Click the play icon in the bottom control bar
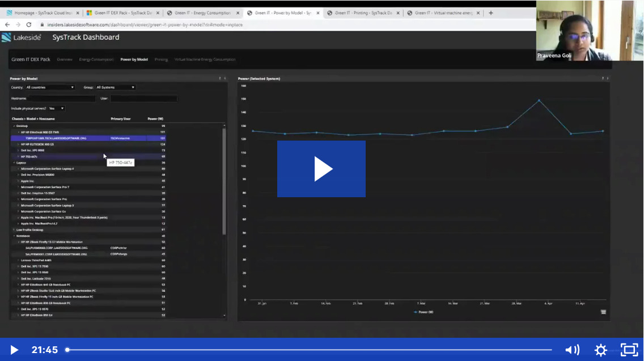Screen dimensions: 644x361 click(x=14, y=350)
